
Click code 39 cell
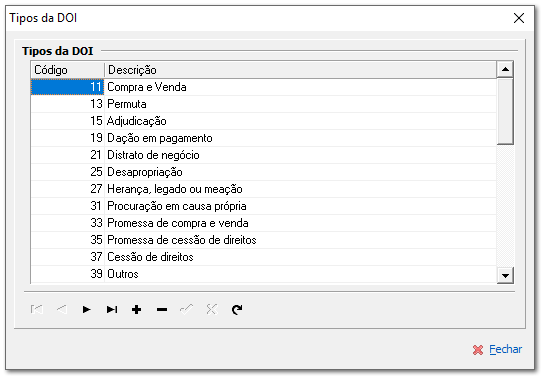click(68, 274)
